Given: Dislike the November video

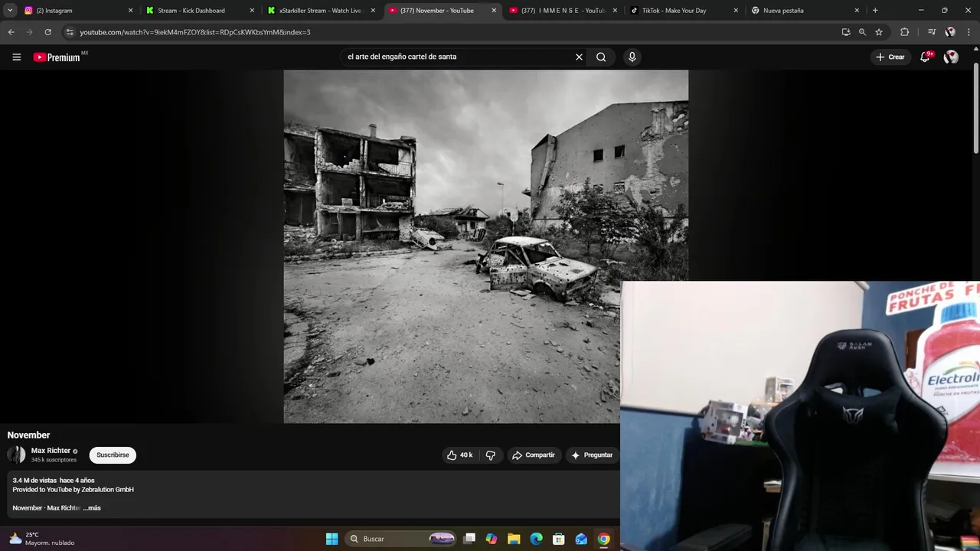Looking at the screenshot, I should 491,455.
